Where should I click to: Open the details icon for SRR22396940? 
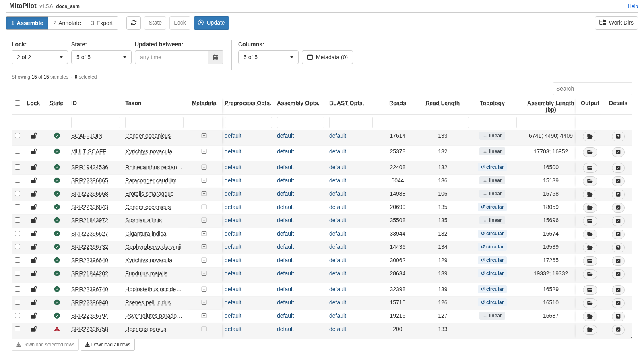click(x=618, y=303)
